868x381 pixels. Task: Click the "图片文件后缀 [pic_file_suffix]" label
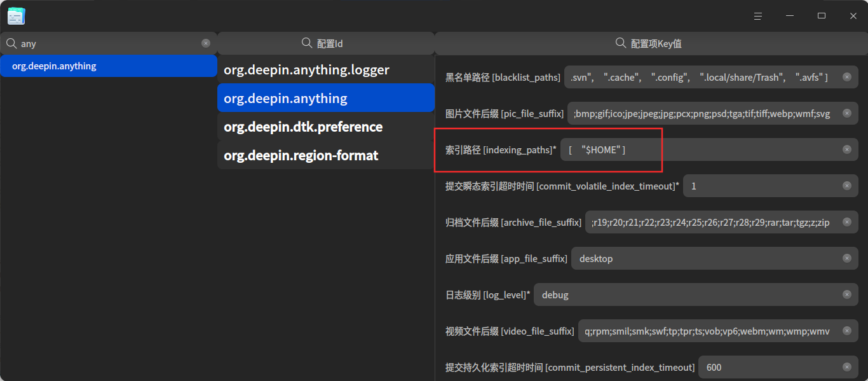tap(505, 114)
